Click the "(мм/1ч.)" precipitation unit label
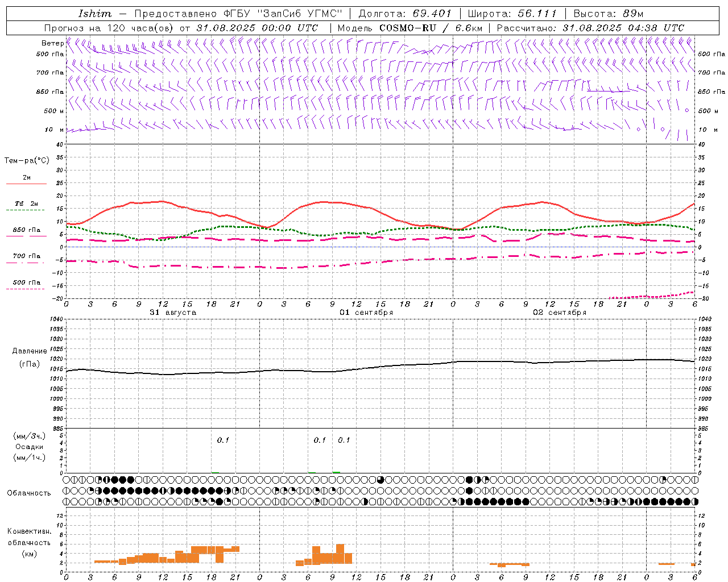Screen dimensions: 728x582 (x=30, y=458)
